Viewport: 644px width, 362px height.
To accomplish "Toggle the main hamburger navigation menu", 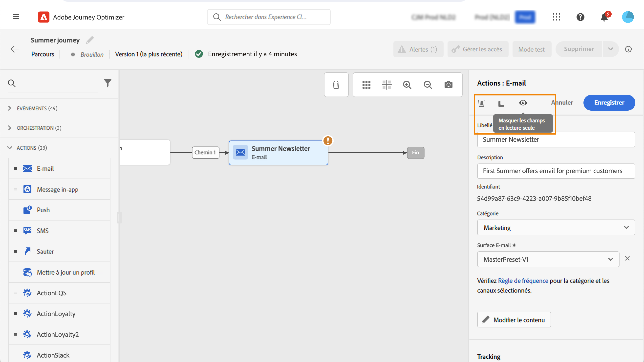I will (x=16, y=17).
